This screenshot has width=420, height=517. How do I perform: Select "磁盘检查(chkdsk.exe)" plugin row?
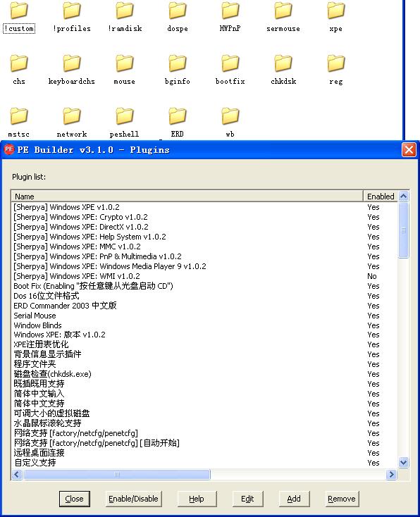204,374
